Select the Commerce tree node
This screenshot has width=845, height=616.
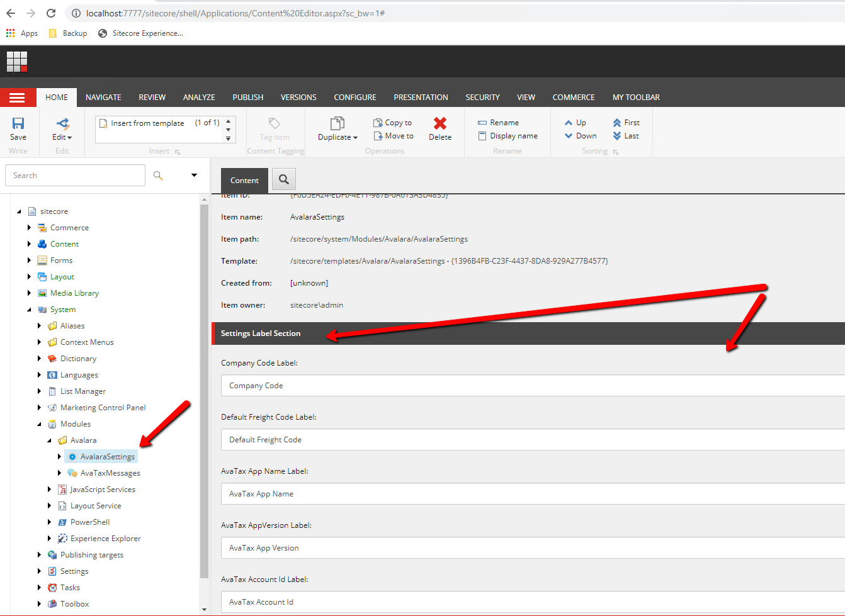69,228
